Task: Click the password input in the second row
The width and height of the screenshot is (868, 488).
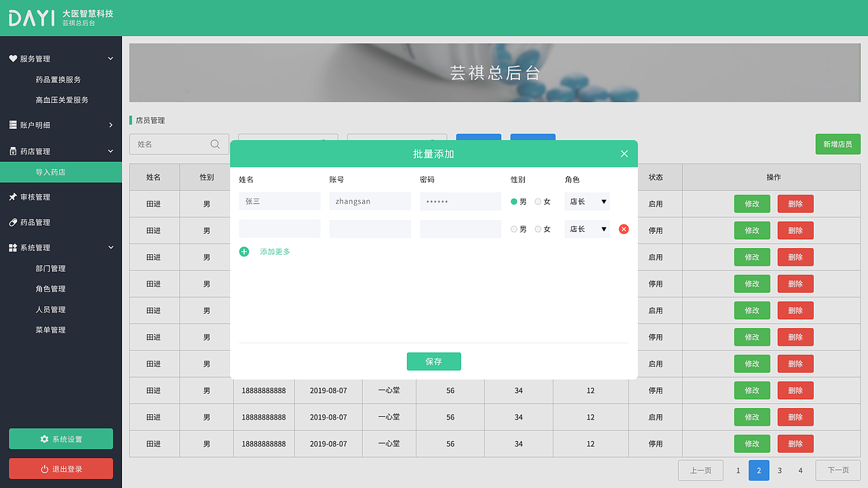Action: 460,228
